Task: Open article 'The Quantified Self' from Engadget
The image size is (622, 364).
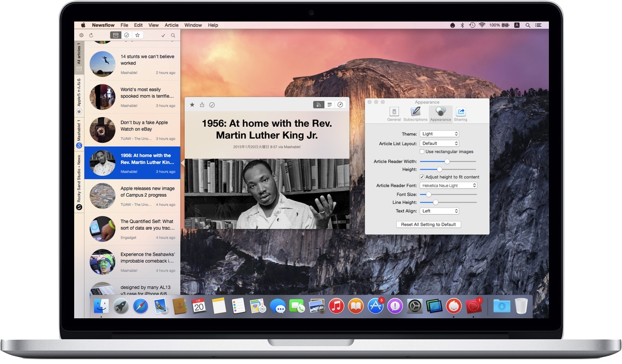Action: click(132, 229)
